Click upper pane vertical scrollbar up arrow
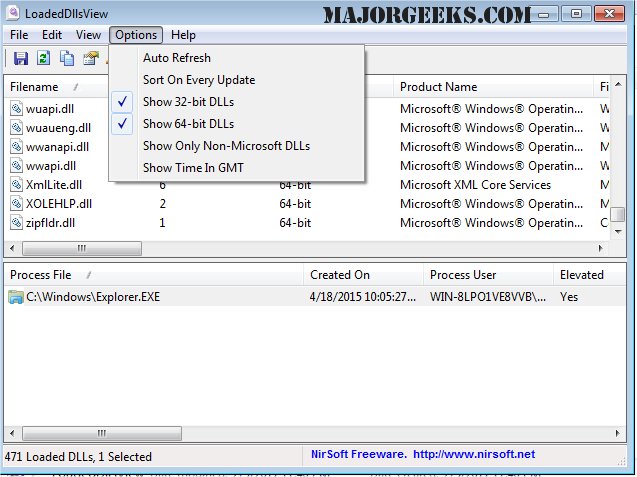637x477 pixels. pyautogui.click(x=618, y=85)
